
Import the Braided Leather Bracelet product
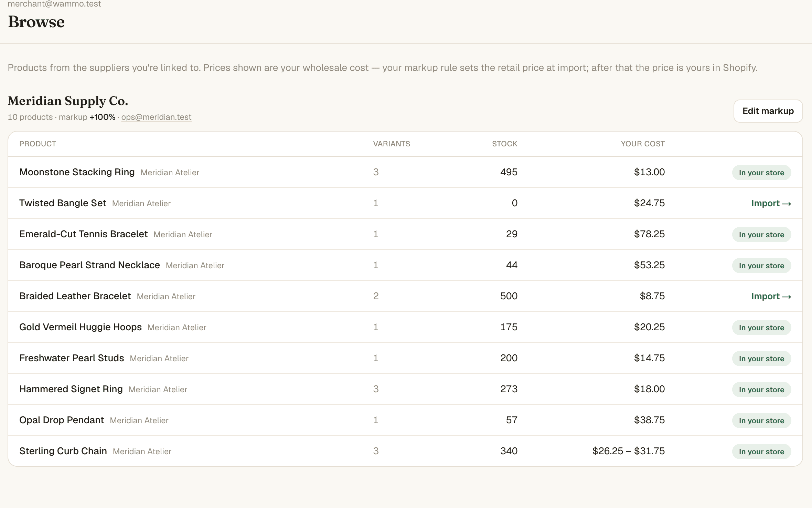tap(771, 296)
